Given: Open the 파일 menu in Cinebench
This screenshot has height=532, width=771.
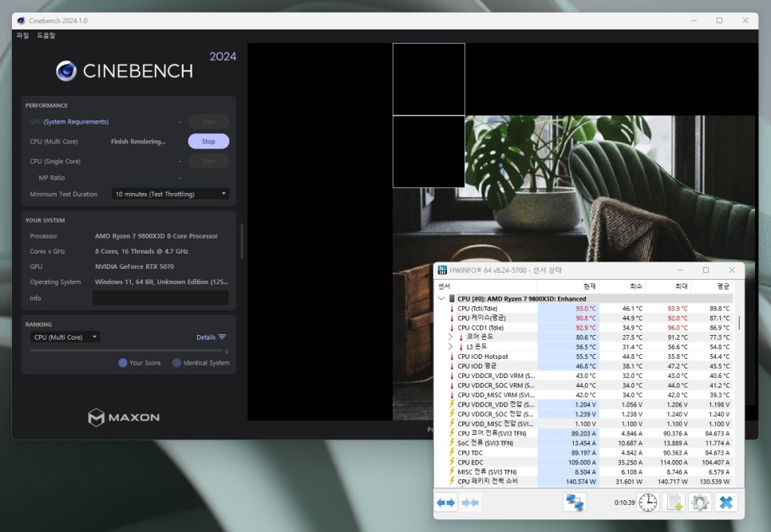Looking at the screenshot, I should (22, 35).
